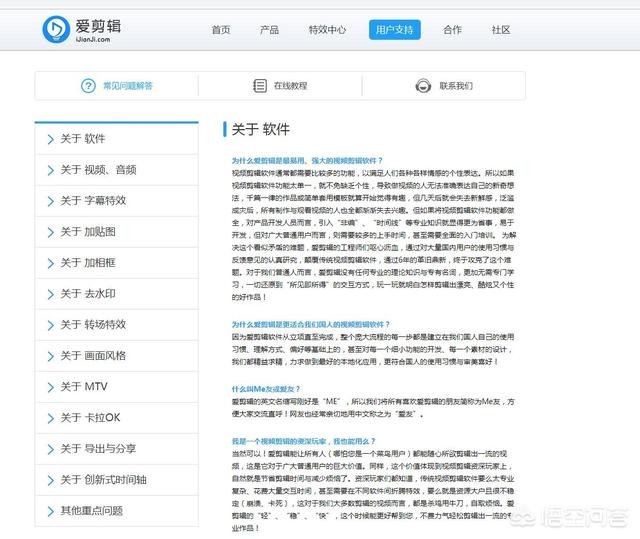Expand the 关于 字幕特效 section

click(92, 201)
